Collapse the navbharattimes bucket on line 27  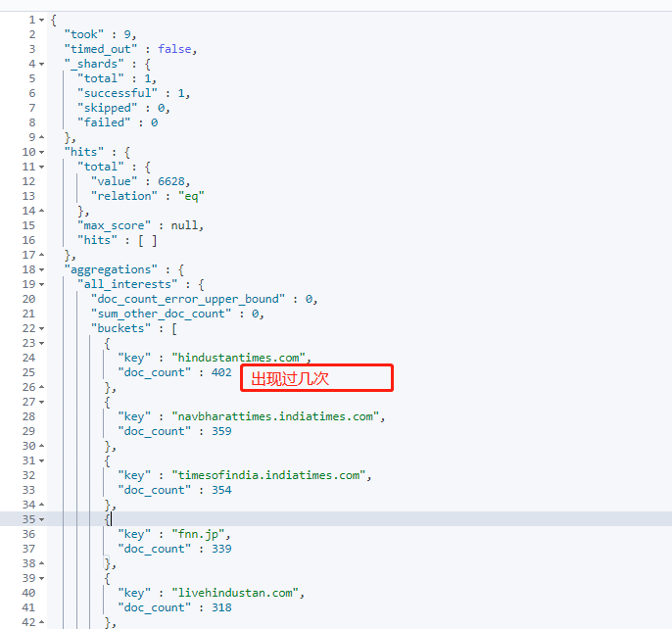pos(41,402)
